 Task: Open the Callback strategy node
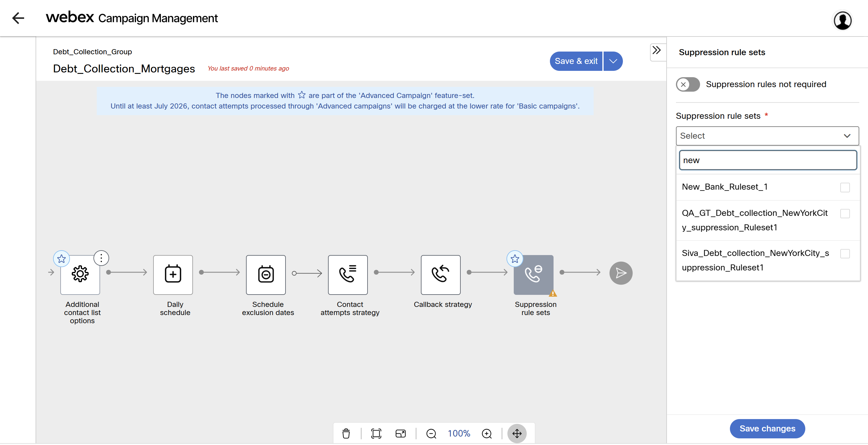click(x=440, y=274)
